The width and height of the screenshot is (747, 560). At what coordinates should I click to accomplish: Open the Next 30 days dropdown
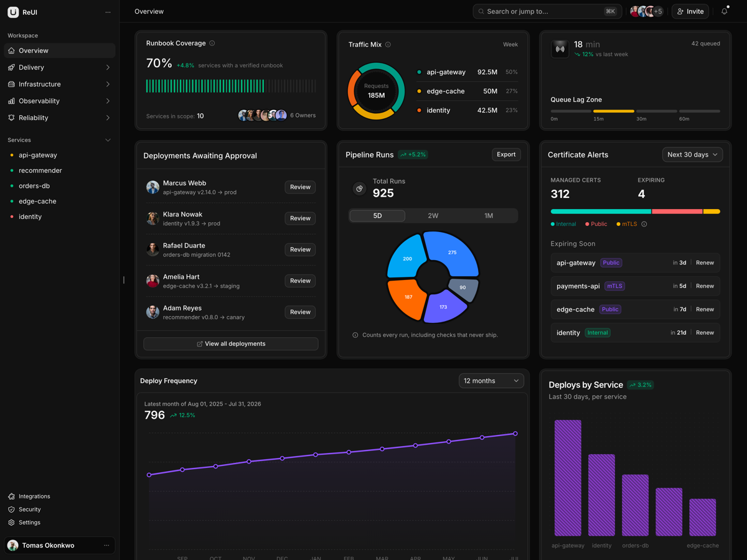coord(692,154)
